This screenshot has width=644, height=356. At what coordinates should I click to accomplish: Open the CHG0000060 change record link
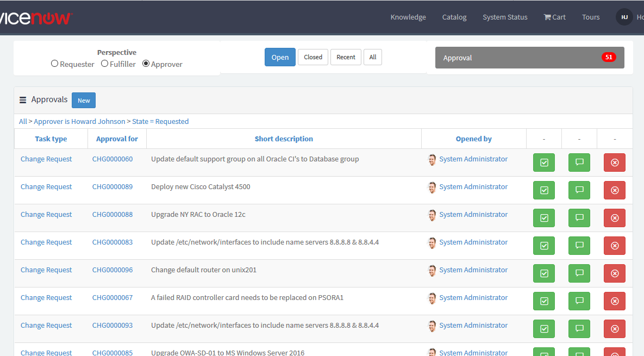(x=112, y=159)
